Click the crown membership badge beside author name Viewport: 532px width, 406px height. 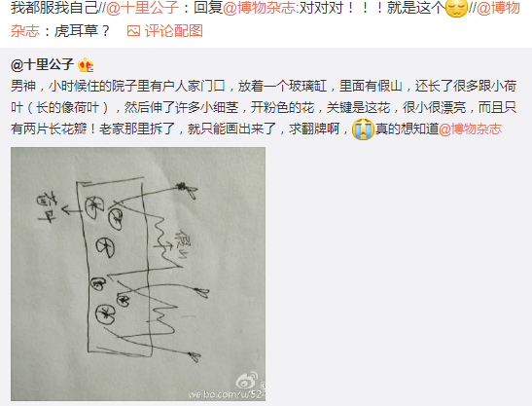point(86,65)
